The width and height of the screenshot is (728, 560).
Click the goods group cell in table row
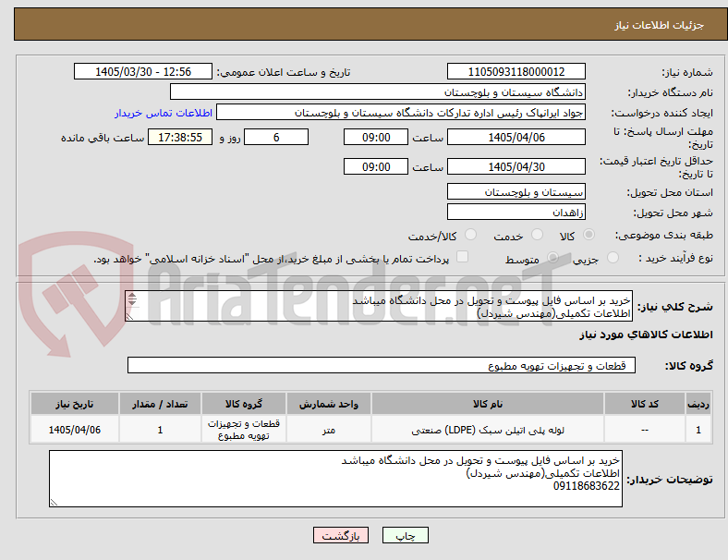click(x=244, y=430)
